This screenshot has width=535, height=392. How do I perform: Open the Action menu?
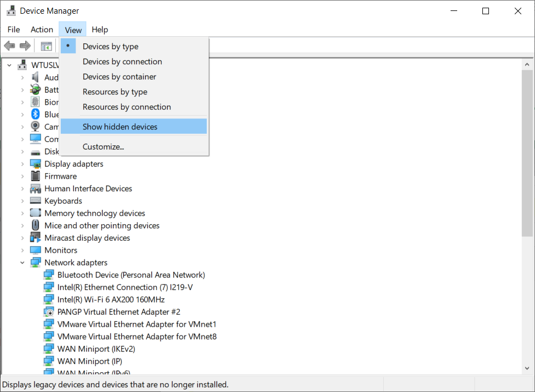pos(42,30)
